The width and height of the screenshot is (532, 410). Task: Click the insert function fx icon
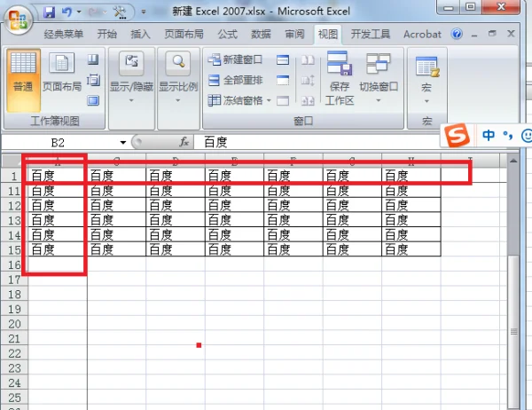point(184,142)
